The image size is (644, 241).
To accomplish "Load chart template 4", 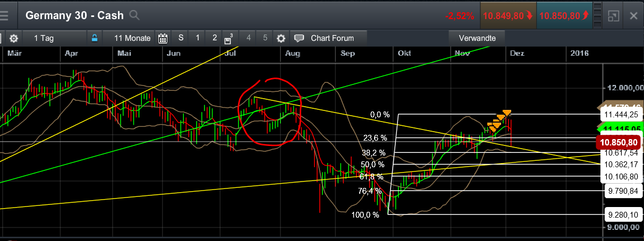I will click(x=249, y=38).
